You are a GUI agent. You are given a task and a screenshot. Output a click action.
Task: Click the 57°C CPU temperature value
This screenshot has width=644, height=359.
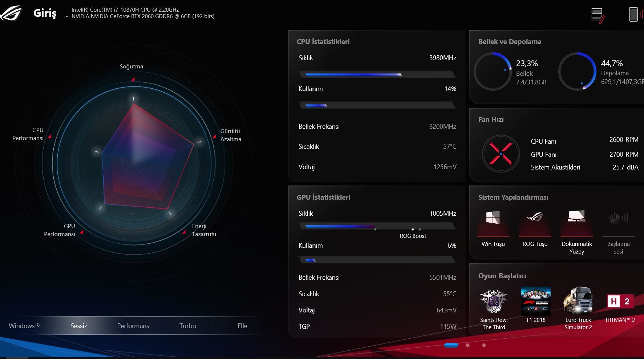point(450,147)
